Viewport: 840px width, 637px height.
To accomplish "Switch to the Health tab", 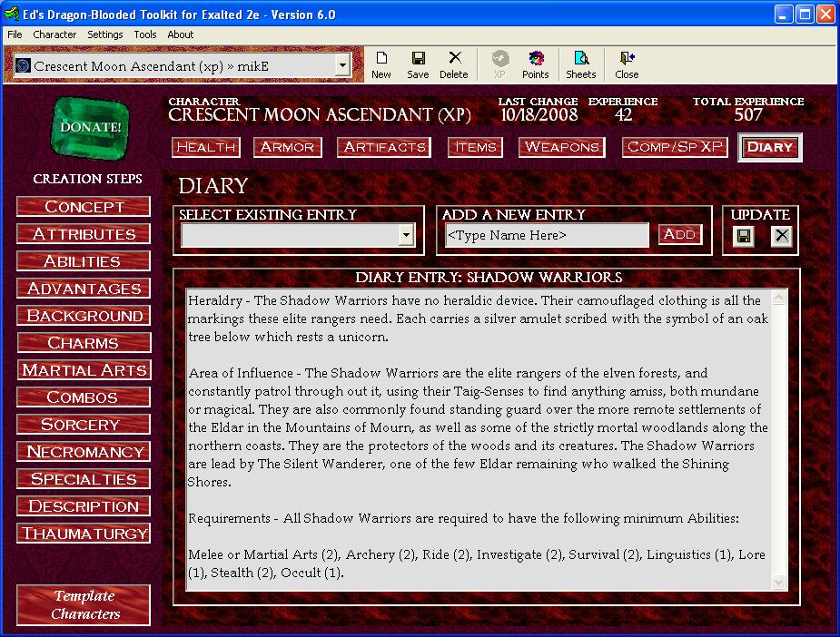I will click(x=206, y=147).
